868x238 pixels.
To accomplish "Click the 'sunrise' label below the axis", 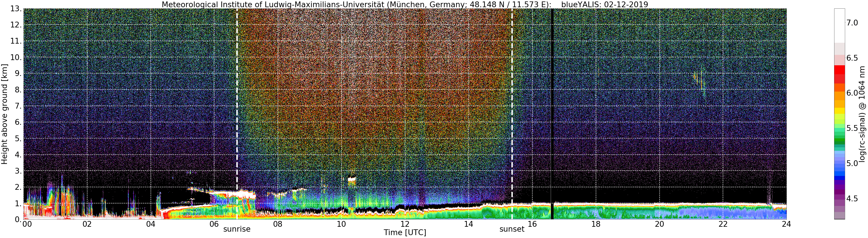I will coord(237,229).
